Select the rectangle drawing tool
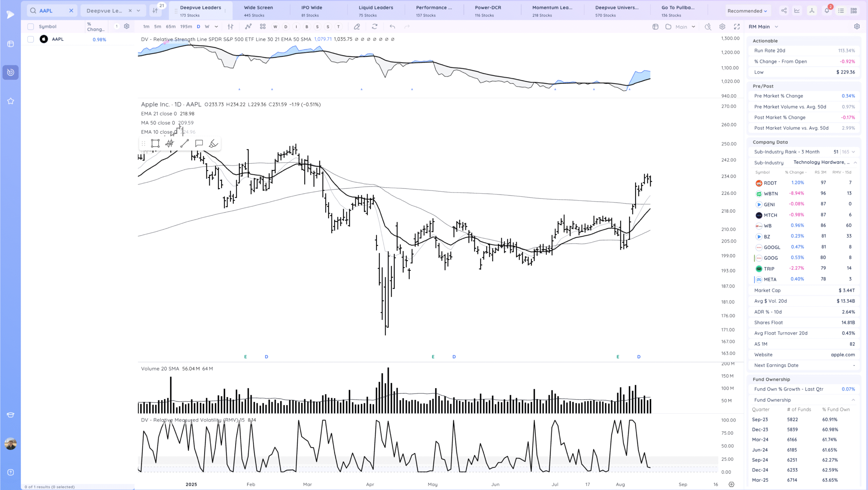 click(155, 143)
